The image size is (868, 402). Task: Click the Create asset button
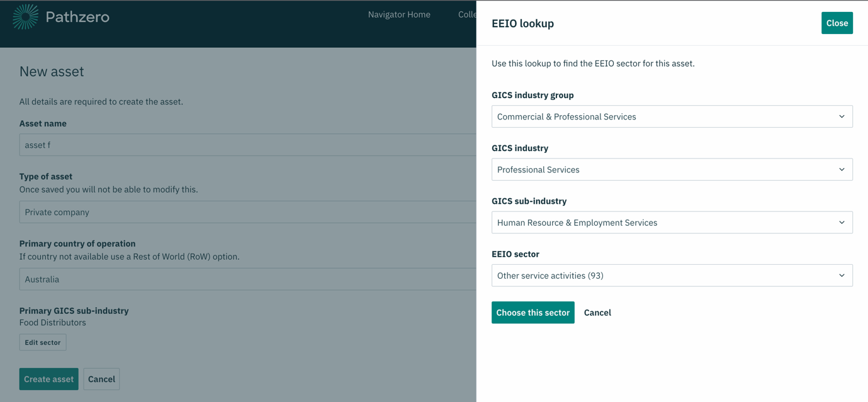pos(48,379)
